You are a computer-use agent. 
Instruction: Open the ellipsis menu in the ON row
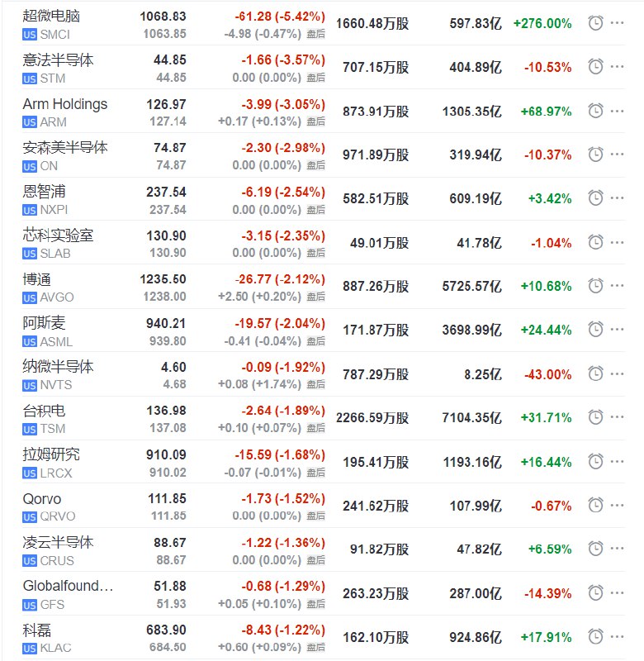point(617,155)
